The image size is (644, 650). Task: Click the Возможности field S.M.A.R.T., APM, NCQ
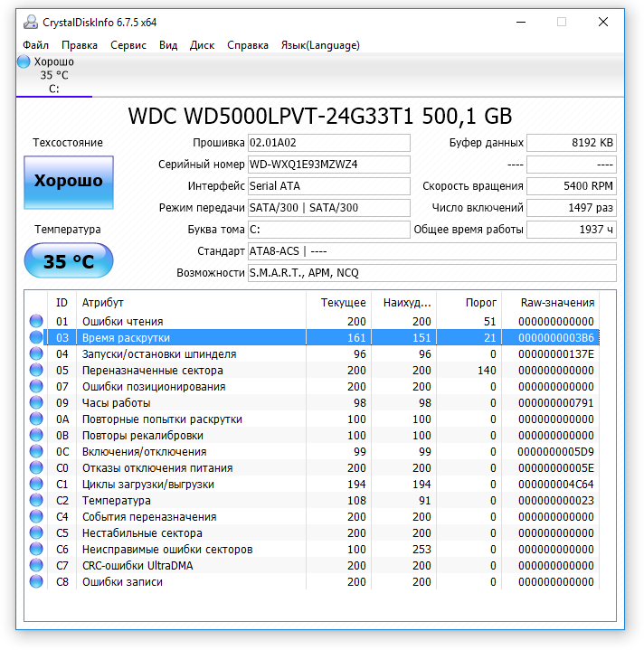(x=432, y=273)
